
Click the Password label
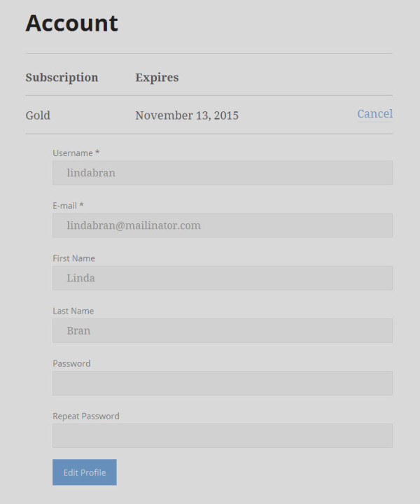click(71, 363)
